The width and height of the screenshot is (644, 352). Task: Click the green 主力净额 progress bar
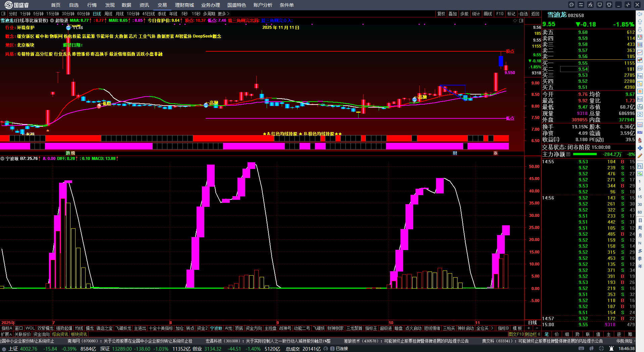(x=585, y=154)
